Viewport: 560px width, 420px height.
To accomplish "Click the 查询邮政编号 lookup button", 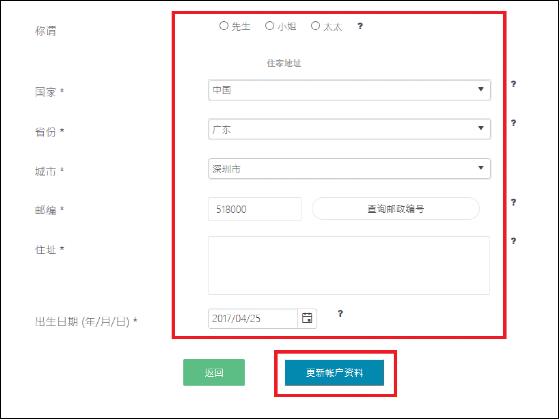I will click(396, 209).
